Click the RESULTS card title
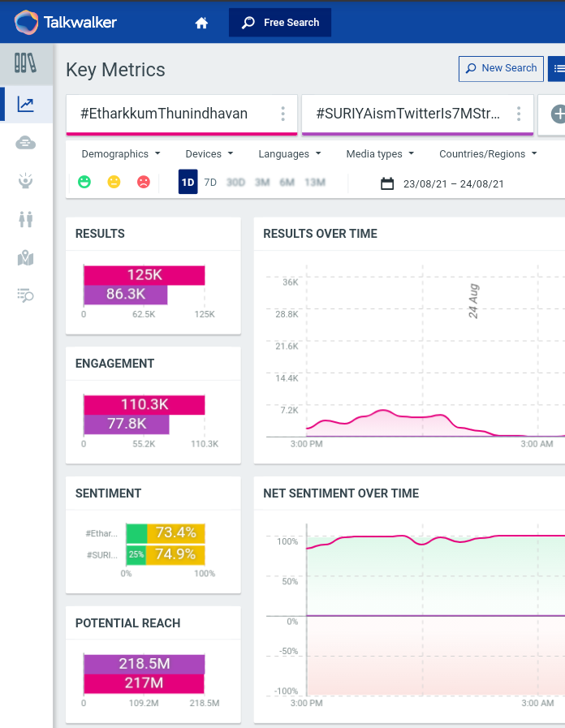The width and height of the screenshot is (565, 728). (101, 234)
